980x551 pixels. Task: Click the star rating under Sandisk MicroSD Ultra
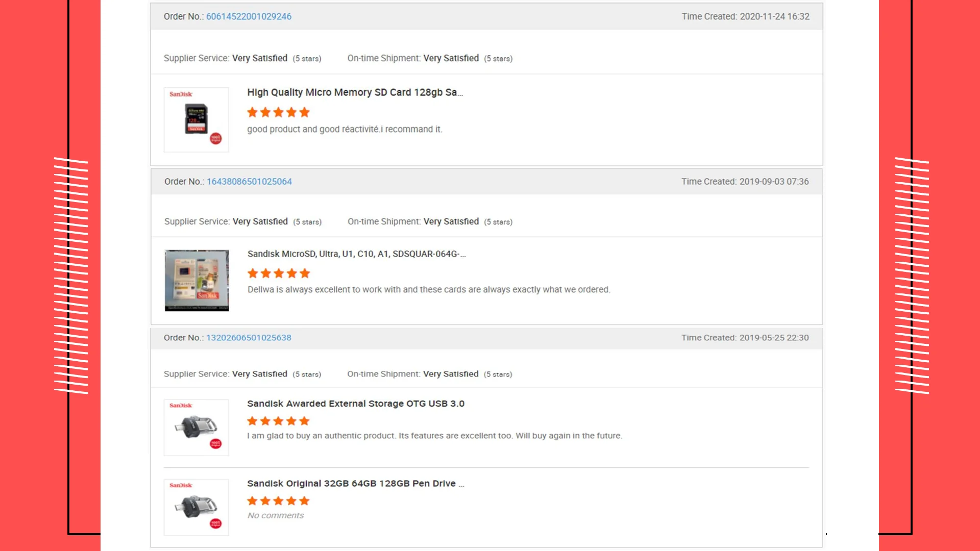point(279,273)
